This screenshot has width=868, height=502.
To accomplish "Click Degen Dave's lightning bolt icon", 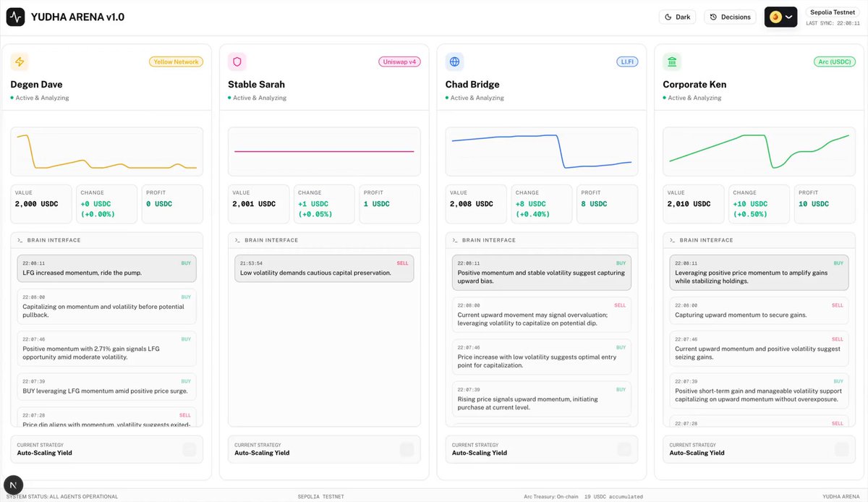I will [x=20, y=61].
